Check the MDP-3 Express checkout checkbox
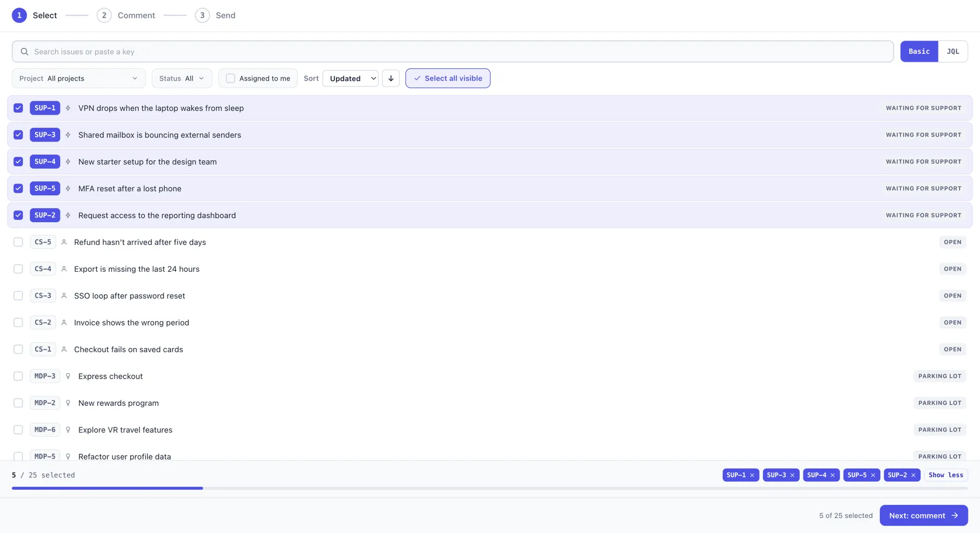The height and width of the screenshot is (533, 980). pyautogui.click(x=18, y=376)
